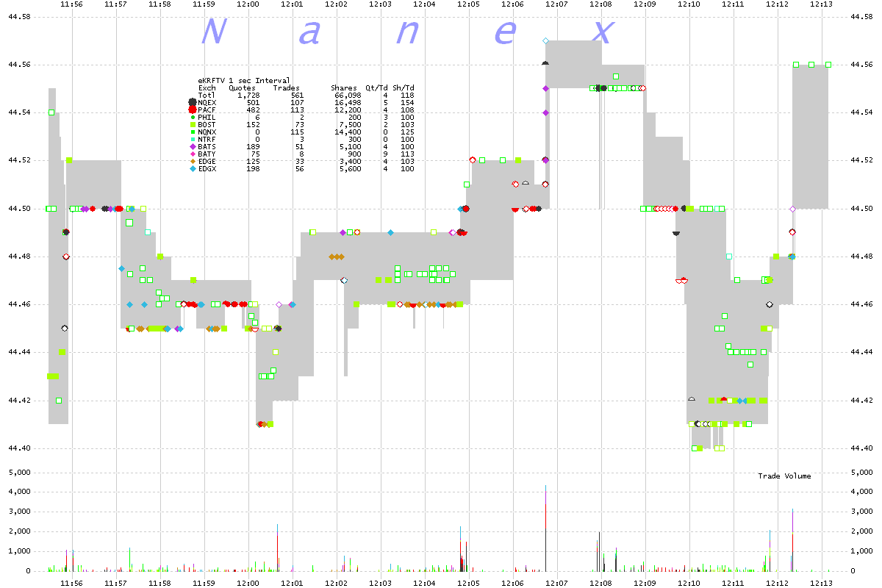Click the NQNX exchange name in legend

click(x=207, y=132)
